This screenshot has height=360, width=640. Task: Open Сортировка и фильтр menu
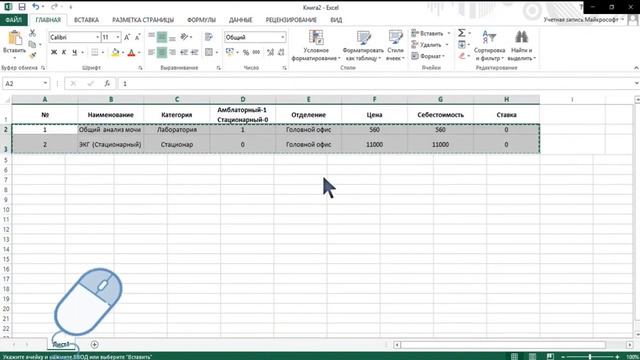[x=489, y=45]
